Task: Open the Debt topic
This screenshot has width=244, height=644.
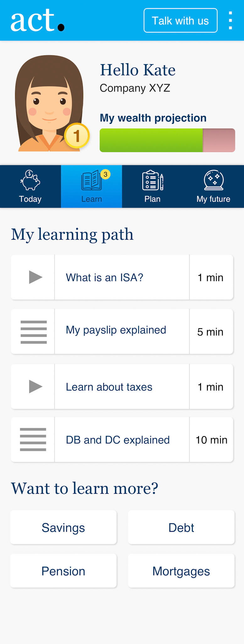Action: click(181, 528)
